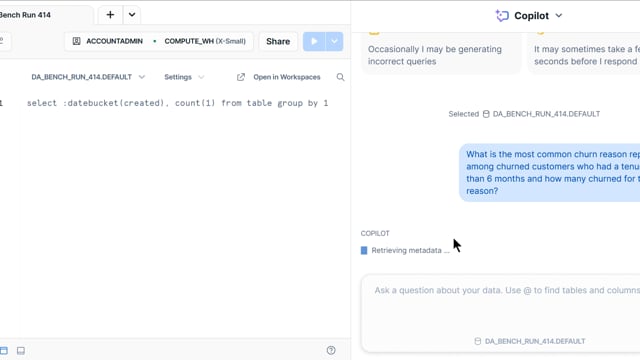This screenshot has height=360, width=640.
Task: Click the plus icon to add a worksheet tab
Action: 110,15
